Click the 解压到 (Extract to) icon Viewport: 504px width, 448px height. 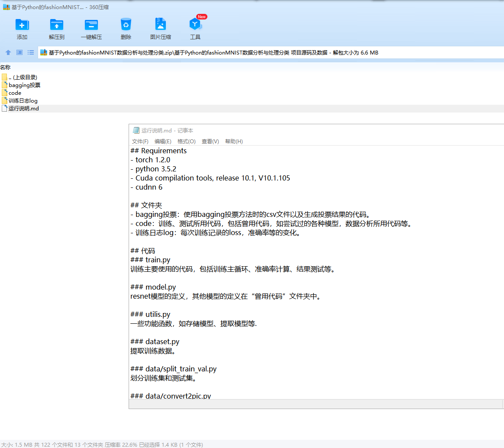[x=57, y=25]
